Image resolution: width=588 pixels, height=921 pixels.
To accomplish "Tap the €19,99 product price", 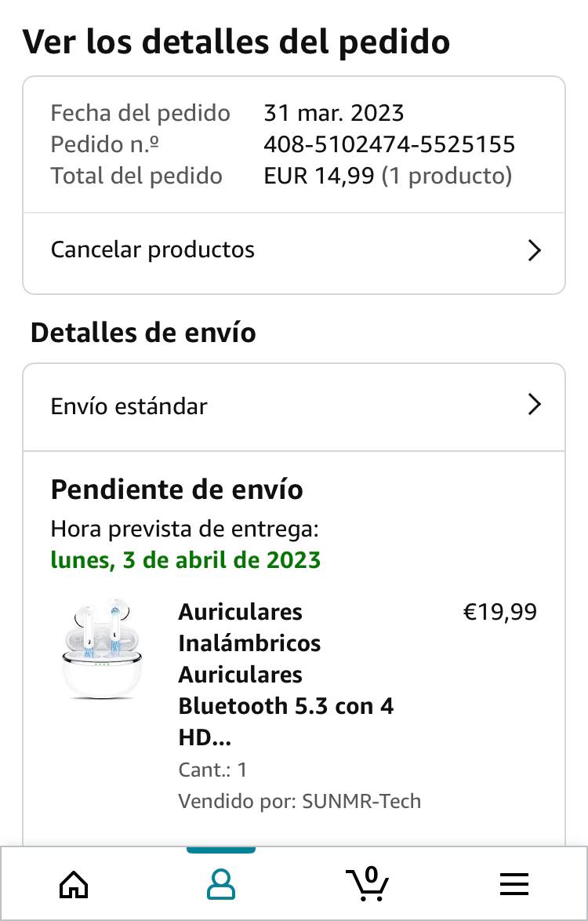I will tap(499, 612).
